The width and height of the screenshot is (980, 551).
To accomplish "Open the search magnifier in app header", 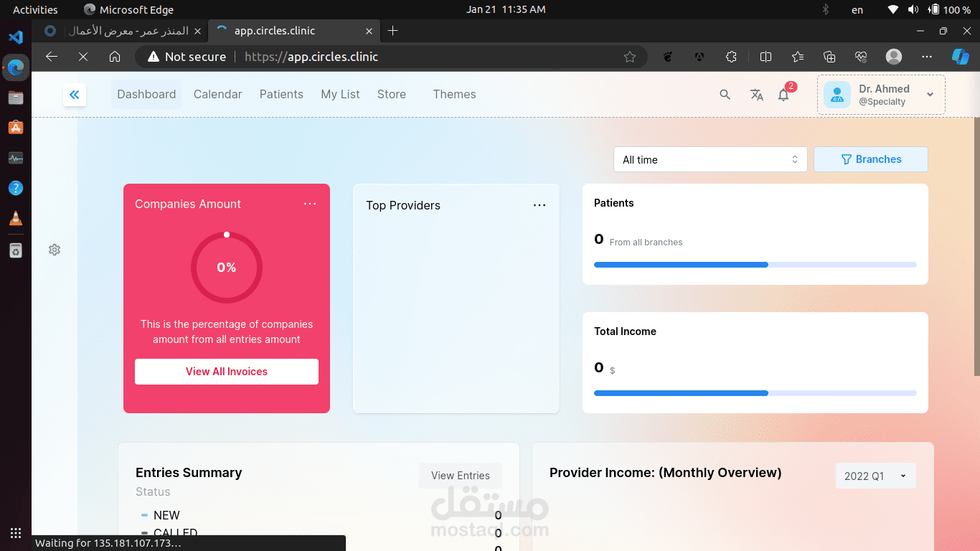I will tap(725, 95).
